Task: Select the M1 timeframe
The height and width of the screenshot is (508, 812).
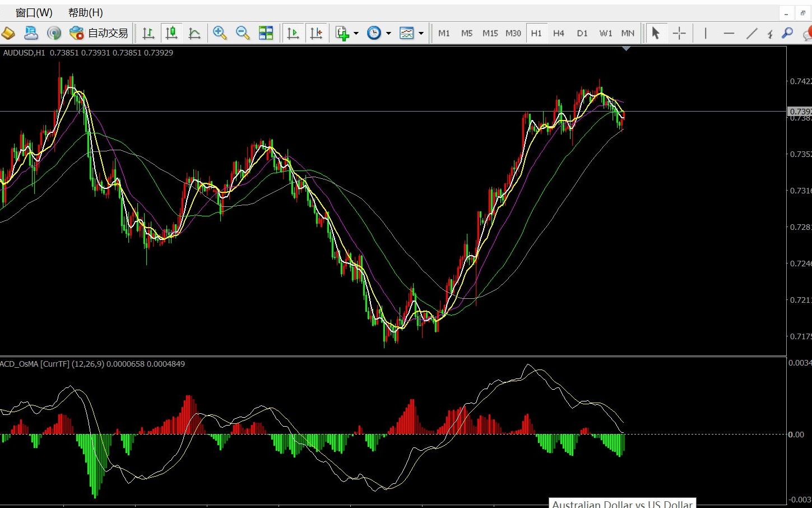Action: coord(444,33)
